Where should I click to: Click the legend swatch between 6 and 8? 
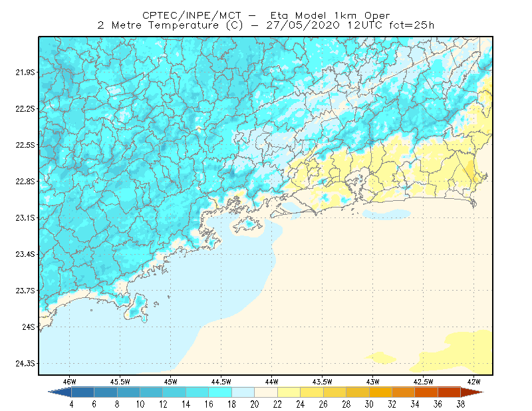(x=106, y=392)
